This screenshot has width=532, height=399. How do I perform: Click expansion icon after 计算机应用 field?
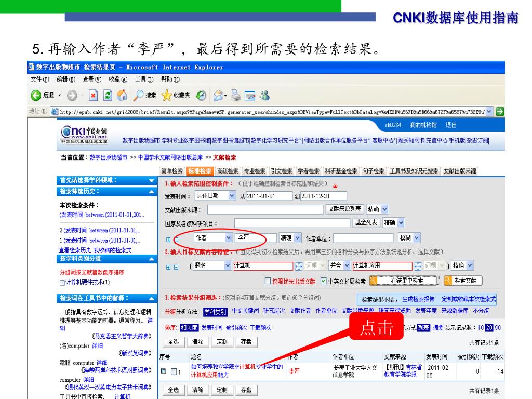click(418, 266)
